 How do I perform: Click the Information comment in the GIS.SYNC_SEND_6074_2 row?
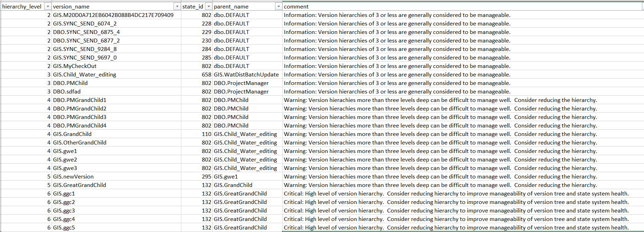(x=463, y=23)
